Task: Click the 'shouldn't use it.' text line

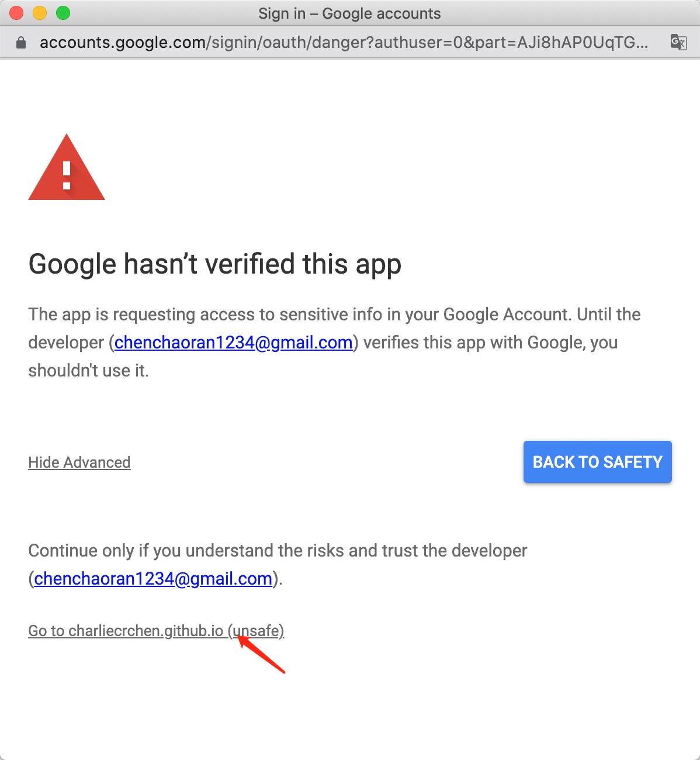Action: 89,371
